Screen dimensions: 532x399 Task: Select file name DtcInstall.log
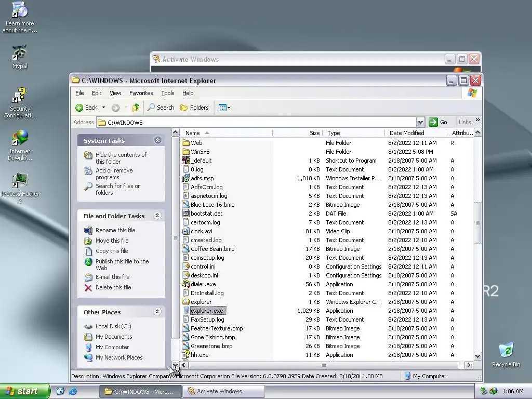(207, 293)
